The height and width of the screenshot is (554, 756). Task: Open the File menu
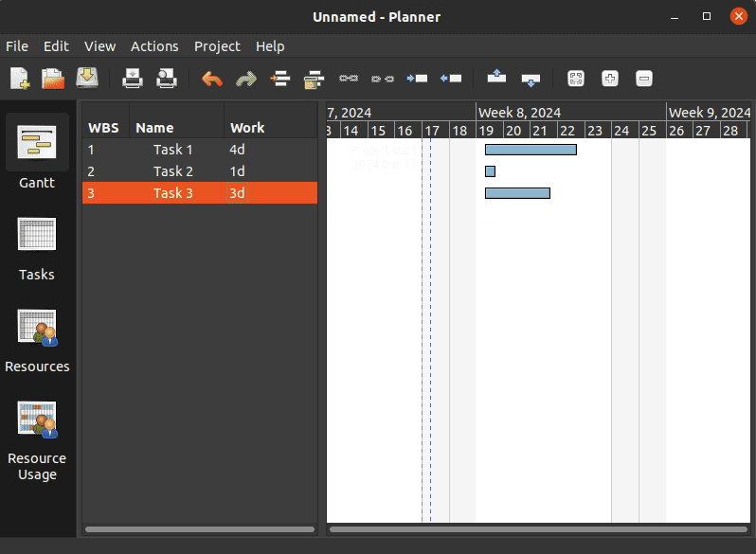coord(17,46)
